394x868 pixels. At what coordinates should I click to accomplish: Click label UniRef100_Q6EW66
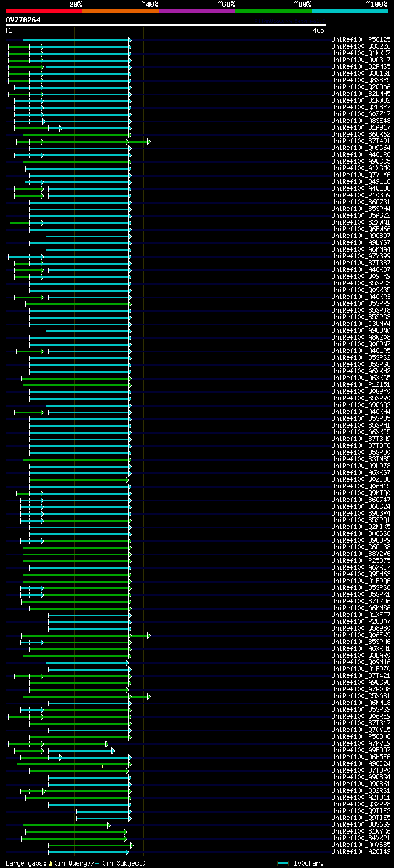tap(361, 229)
